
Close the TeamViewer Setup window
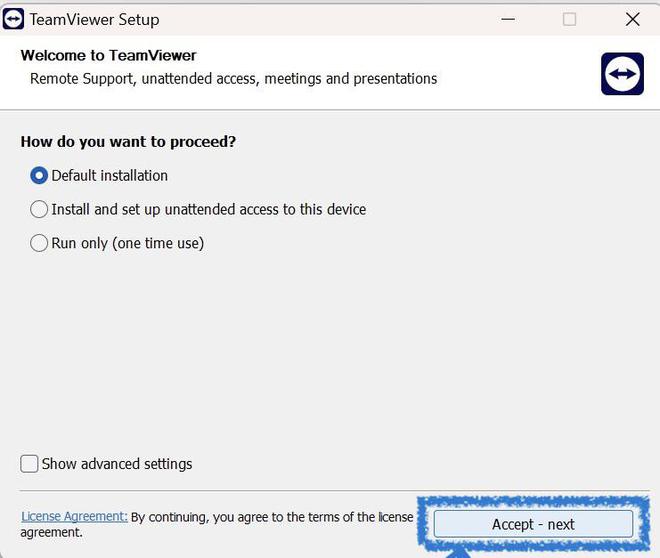[x=633, y=19]
